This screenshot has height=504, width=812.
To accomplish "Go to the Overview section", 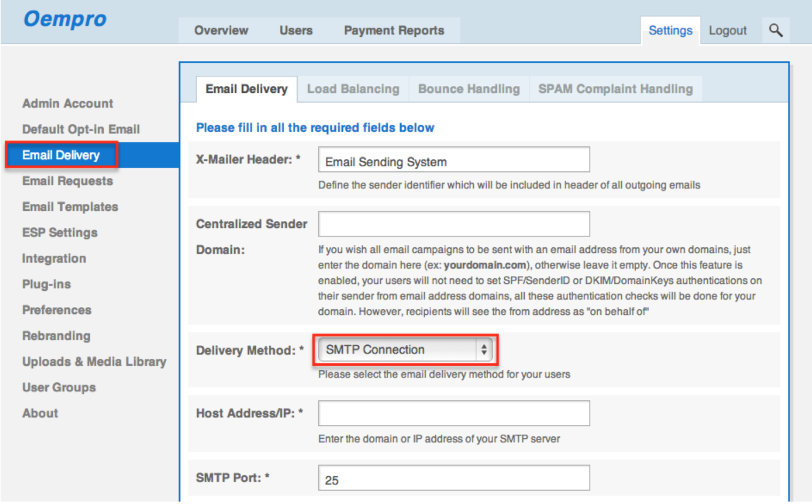I will coord(221,30).
